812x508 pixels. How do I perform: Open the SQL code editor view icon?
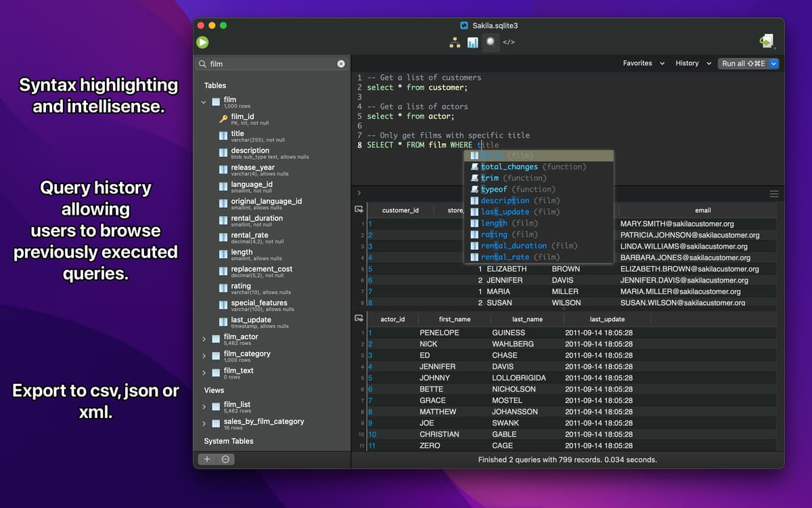click(509, 43)
